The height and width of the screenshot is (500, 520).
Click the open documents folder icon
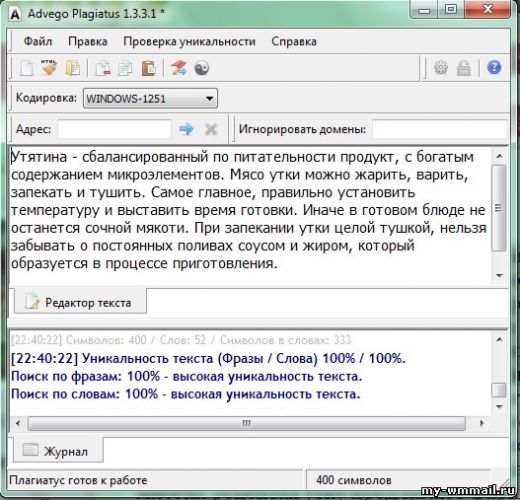tap(73, 68)
